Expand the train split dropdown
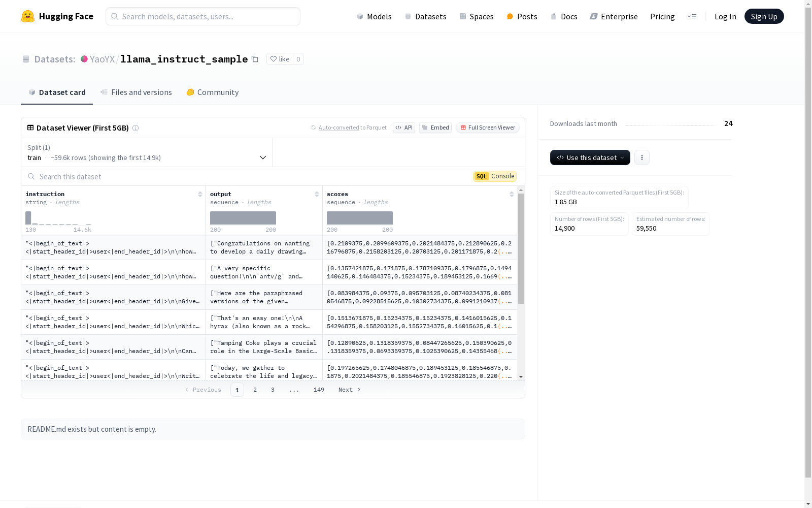 [147, 152]
